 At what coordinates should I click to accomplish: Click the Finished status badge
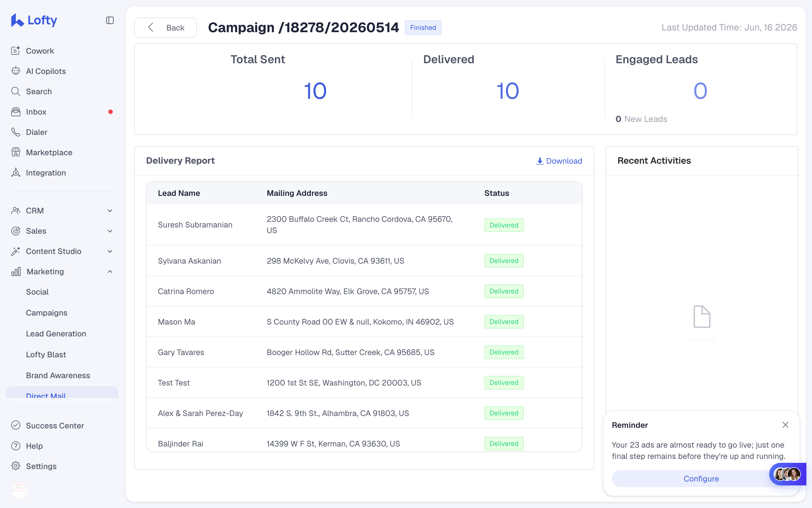pos(423,28)
